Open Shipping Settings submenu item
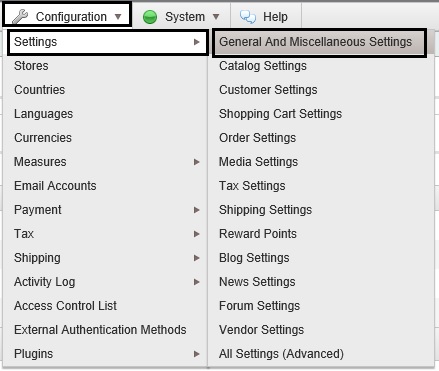Image resolution: width=439 pixels, height=371 pixels. (321, 210)
